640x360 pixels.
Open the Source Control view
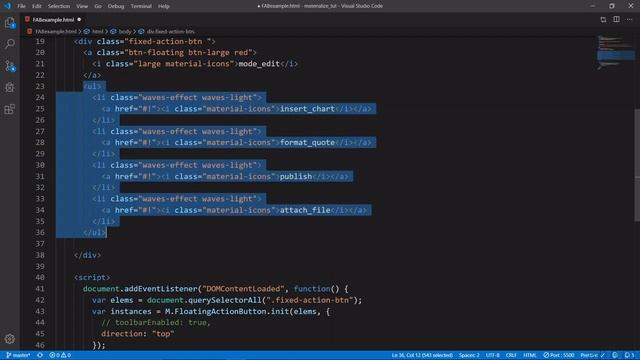coord(10,66)
